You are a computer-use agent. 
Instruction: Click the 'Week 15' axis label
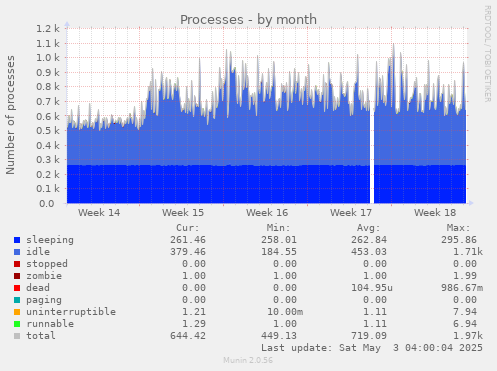[183, 213]
